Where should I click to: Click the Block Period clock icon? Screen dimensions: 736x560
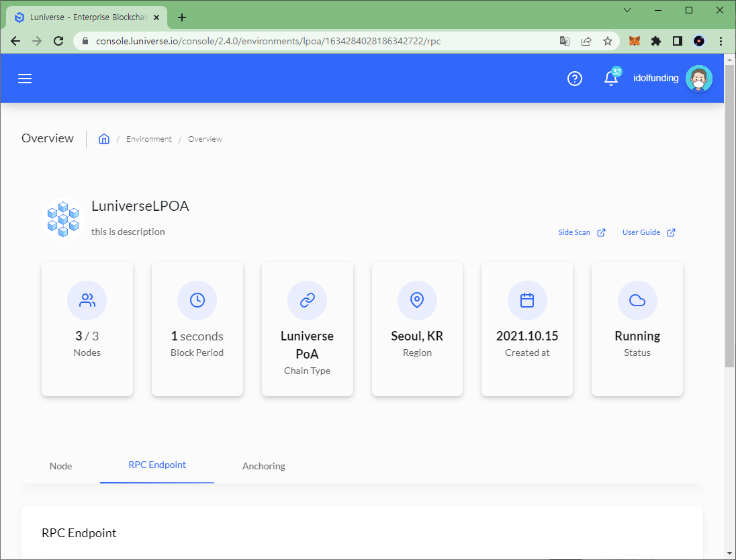197,300
